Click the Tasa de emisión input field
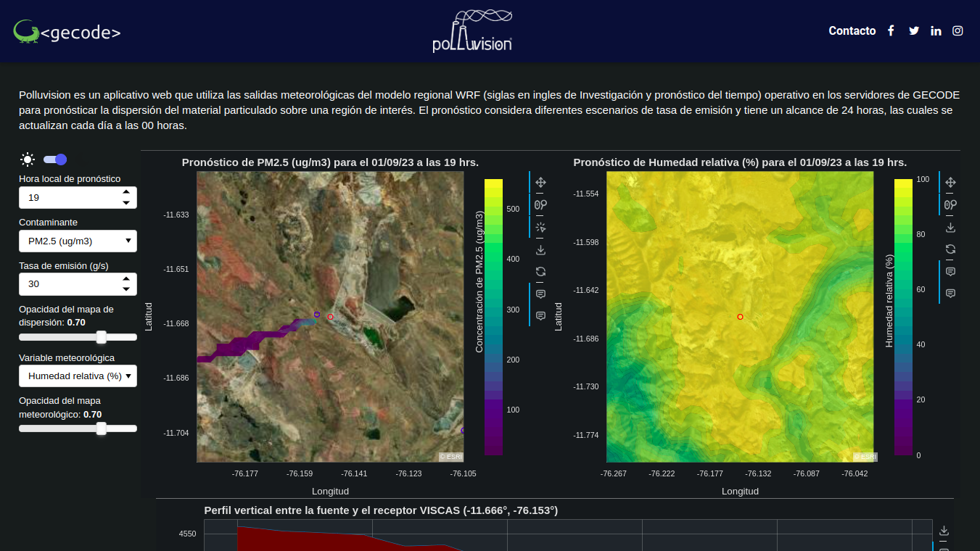The image size is (980, 551). [69, 284]
